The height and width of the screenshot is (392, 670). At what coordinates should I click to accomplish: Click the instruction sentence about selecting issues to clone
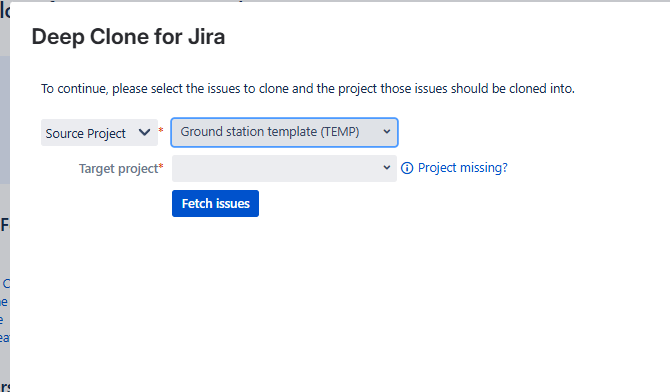point(308,88)
